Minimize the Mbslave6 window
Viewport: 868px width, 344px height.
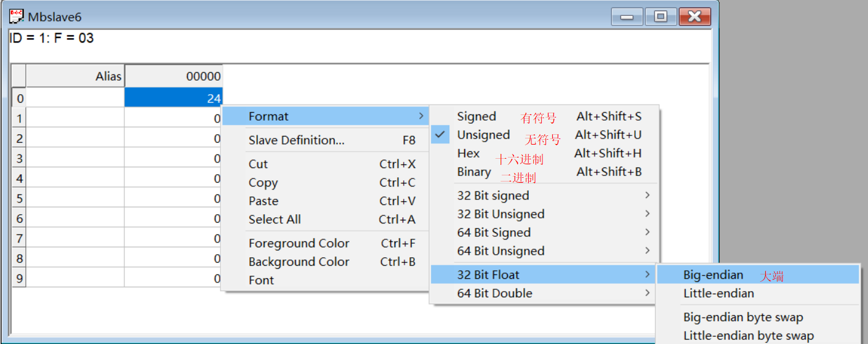[x=627, y=17]
